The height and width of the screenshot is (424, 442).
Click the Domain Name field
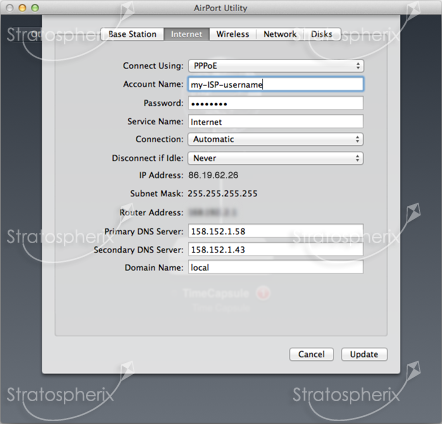pos(276,267)
